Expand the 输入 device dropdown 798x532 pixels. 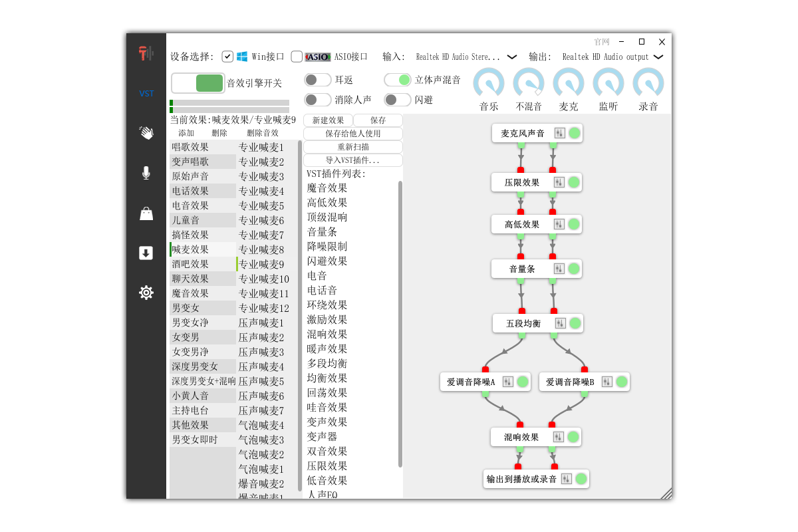[512, 57]
